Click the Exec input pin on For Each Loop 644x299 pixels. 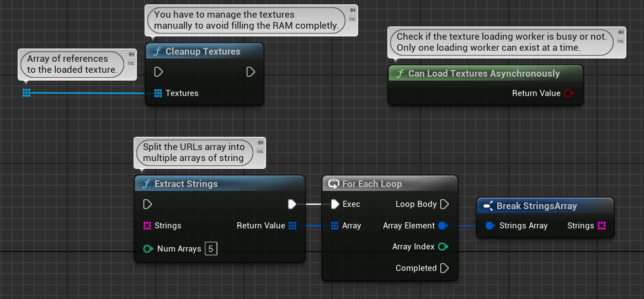[x=335, y=204]
